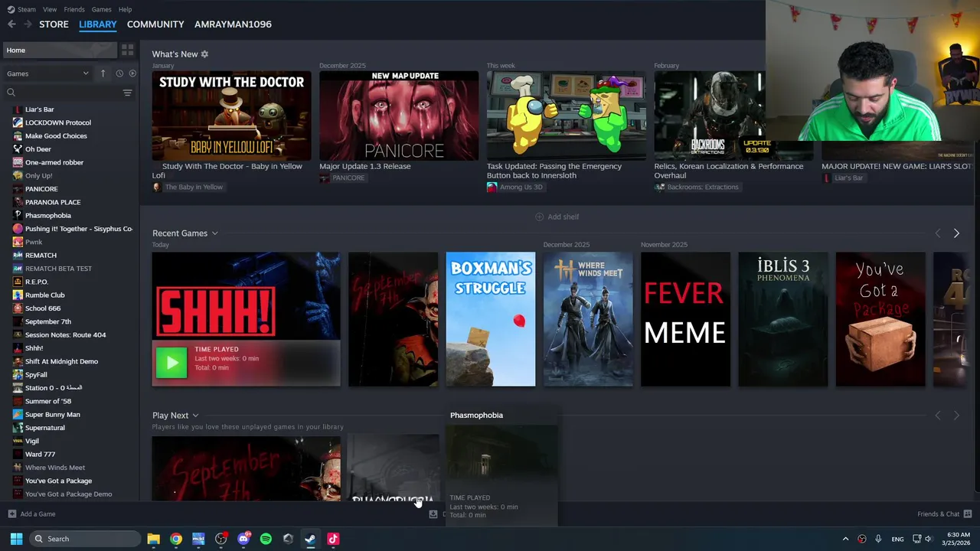Open Major Update 1.3 Release news
Viewport: 980px width, 551px height.
point(364,166)
